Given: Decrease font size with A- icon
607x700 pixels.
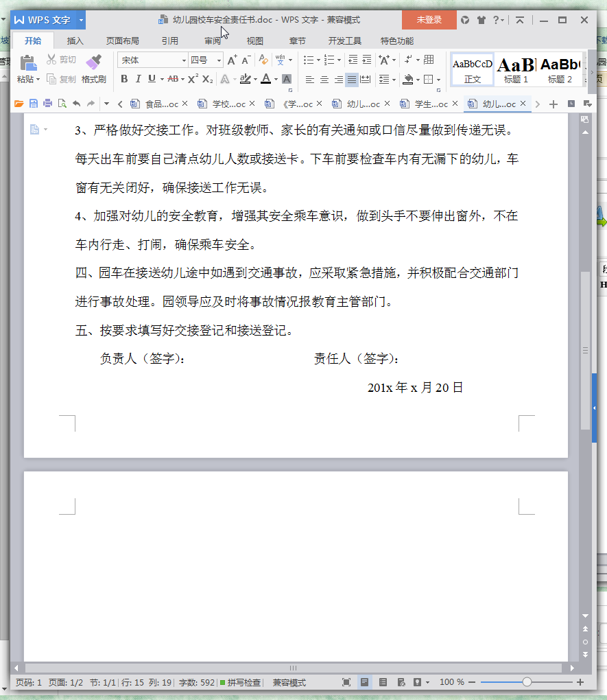Looking at the screenshot, I should (x=246, y=60).
